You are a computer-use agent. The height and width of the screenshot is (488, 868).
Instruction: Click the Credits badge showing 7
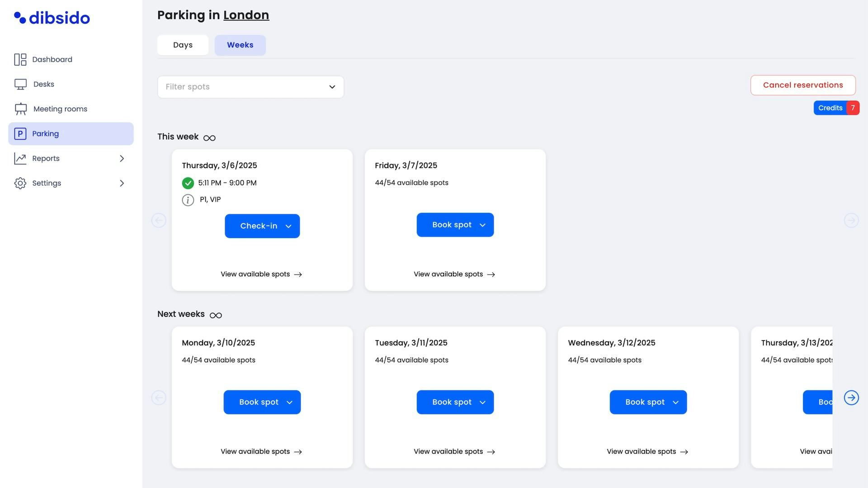[x=836, y=108]
